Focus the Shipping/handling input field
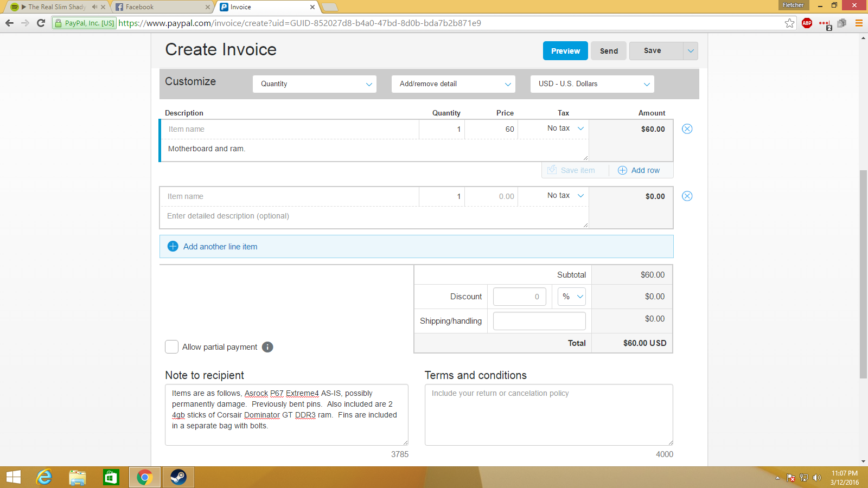Viewport: 868px width, 488px height. 539,321
